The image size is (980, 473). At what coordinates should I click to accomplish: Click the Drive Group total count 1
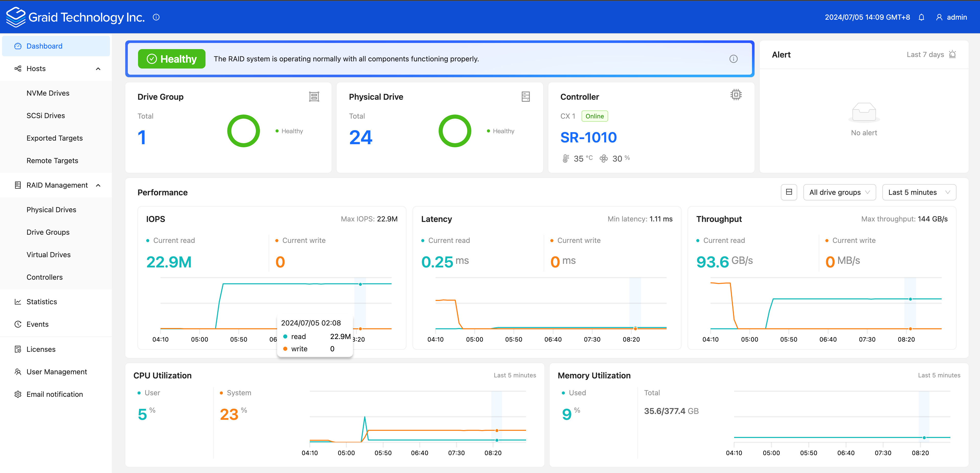pyautogui.click(x=142, y=137)
